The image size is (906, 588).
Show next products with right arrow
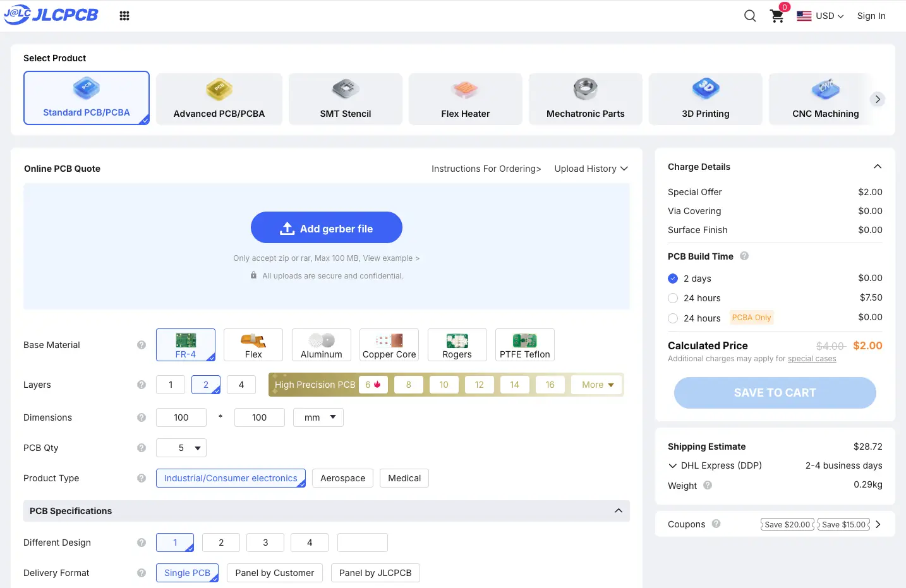point(878,99)
